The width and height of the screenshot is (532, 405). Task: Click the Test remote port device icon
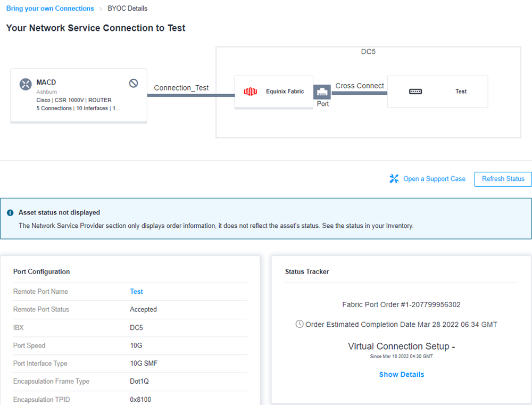tap(415, 92)
